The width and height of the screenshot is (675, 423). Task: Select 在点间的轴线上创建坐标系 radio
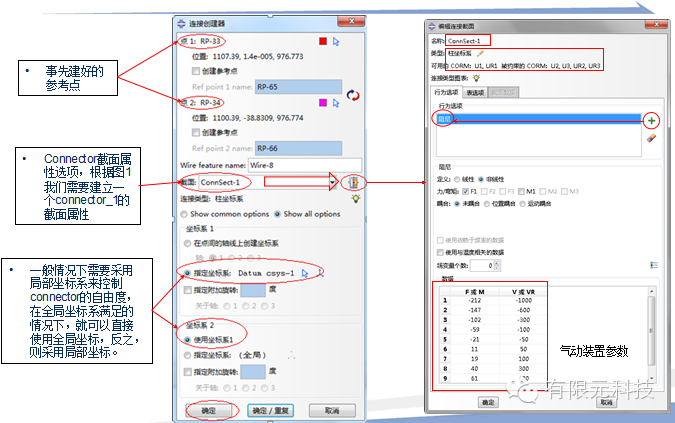pyautogui.click(x=187, y=244)
